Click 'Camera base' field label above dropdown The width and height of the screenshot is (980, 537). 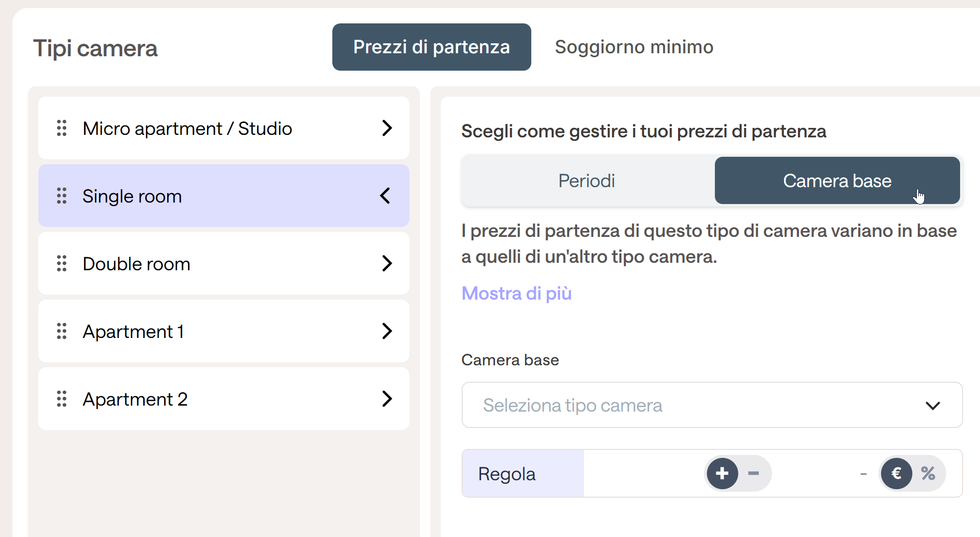tap(510, 360)
